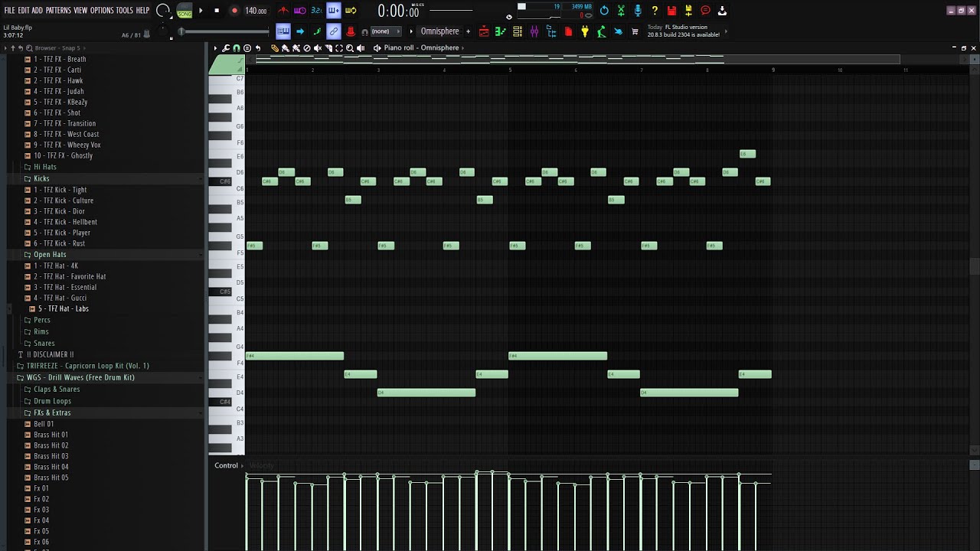Screen dimensions: 980x551
Task: Open the TOOLS menu
Action: (x=125, y=11)
